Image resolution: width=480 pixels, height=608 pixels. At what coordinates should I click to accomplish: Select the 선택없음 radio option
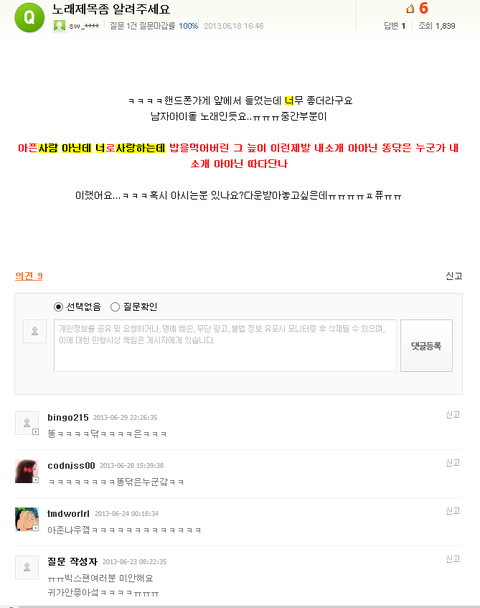pos(58,307)
